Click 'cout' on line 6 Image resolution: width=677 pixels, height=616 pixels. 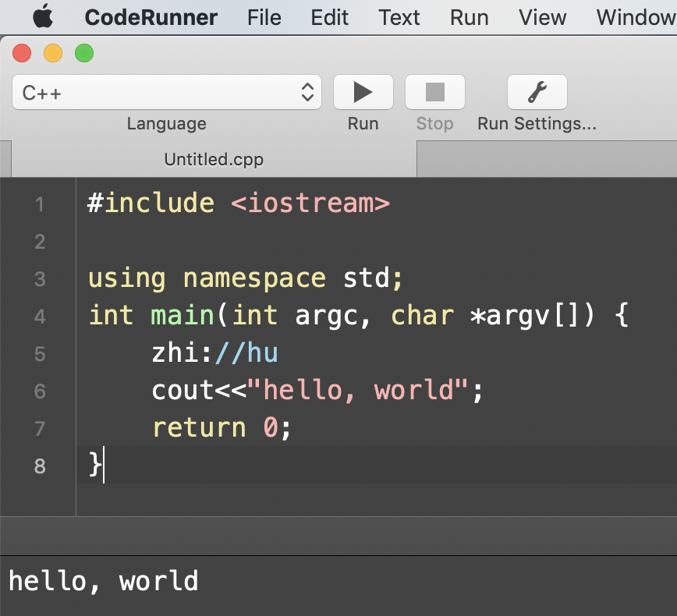coord(183,390)
